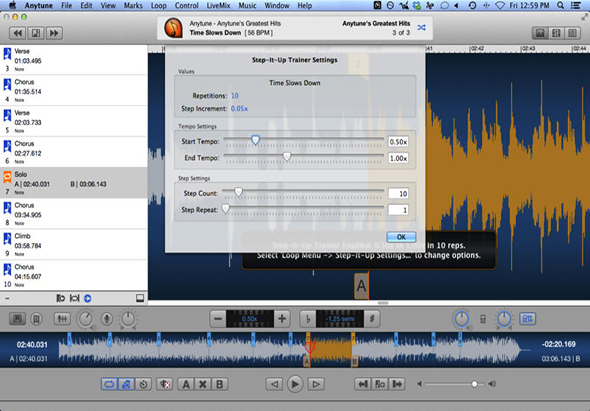Screen dimensions: 590x411
Task: Select the Verse mark at 02:03.733
Action: tap(74, 121)
